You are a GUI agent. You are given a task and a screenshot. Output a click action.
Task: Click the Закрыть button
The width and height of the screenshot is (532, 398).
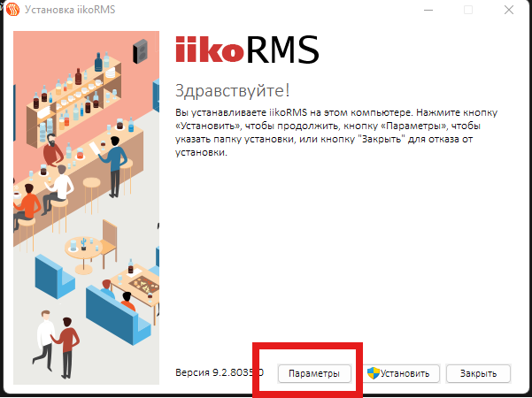(478, 373)
